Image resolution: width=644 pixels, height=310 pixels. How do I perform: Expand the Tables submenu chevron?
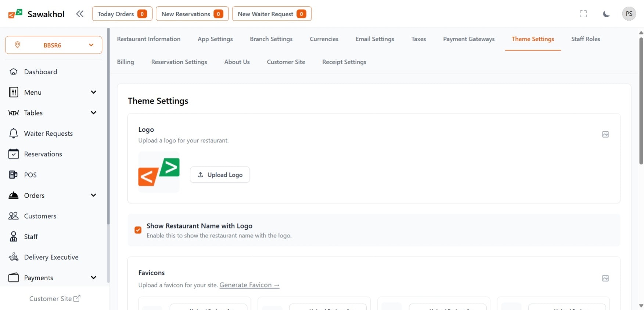(x=94, y=113)
